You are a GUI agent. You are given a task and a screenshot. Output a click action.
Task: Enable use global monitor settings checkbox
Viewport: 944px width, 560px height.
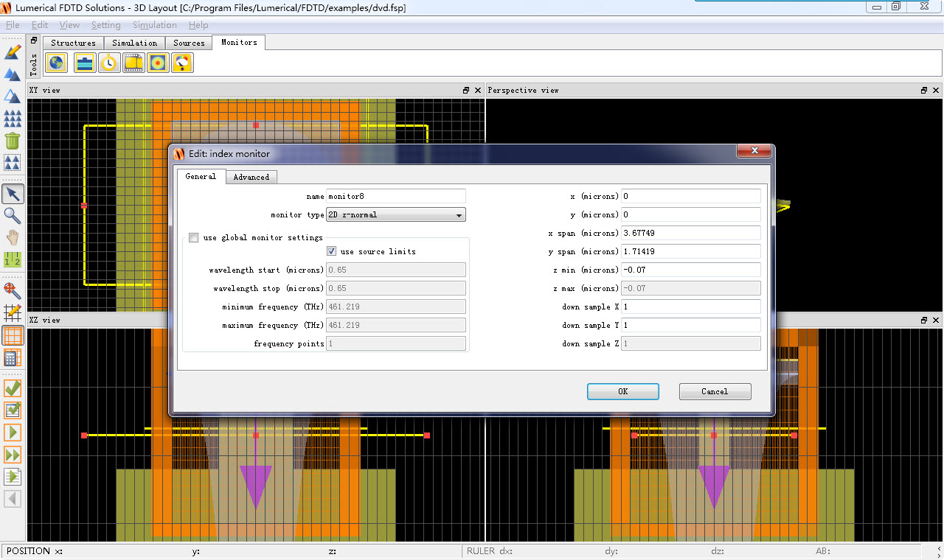click(194, 237)
